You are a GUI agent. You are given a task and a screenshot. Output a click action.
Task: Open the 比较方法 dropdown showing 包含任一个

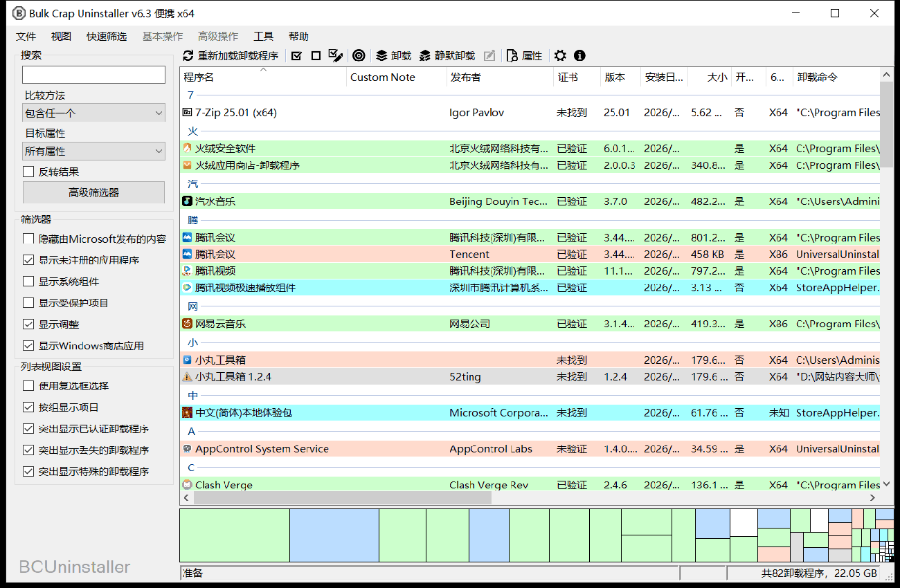pyautogui.click(x=94, y=113)
